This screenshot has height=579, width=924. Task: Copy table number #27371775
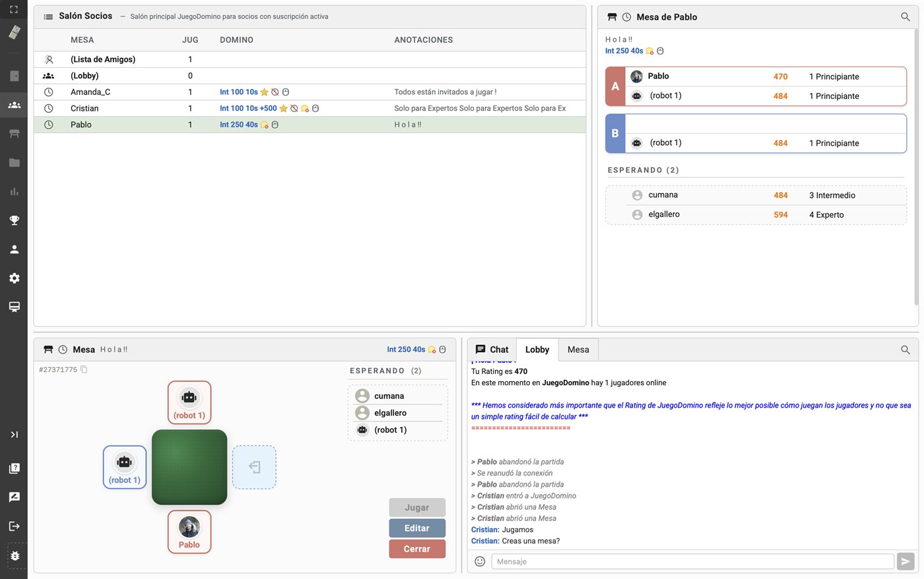pyautogui.click(x=84, y=369)
